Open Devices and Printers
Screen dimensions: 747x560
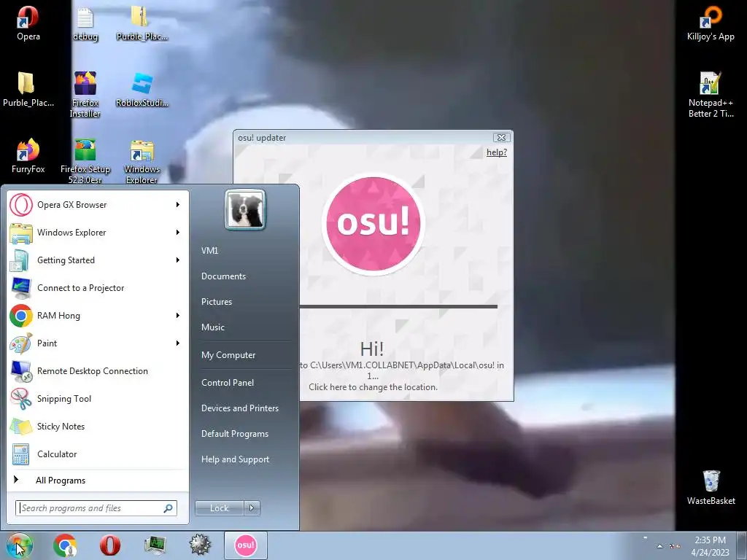239,408
